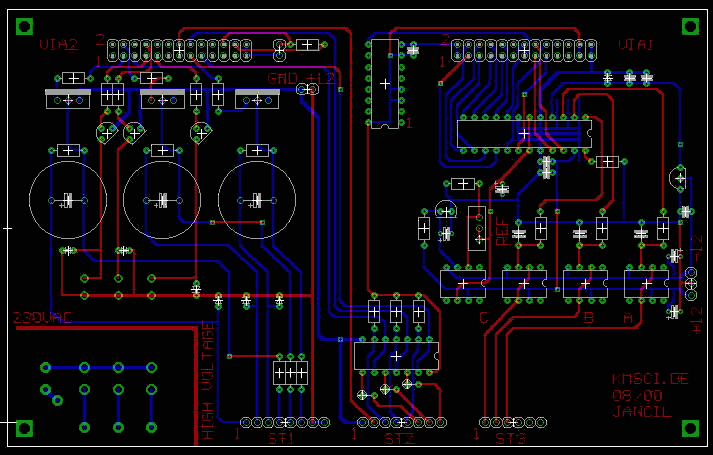Click the JANCIL signature text
The width and height of the screenshot is (713, 455).
(641, 412)
